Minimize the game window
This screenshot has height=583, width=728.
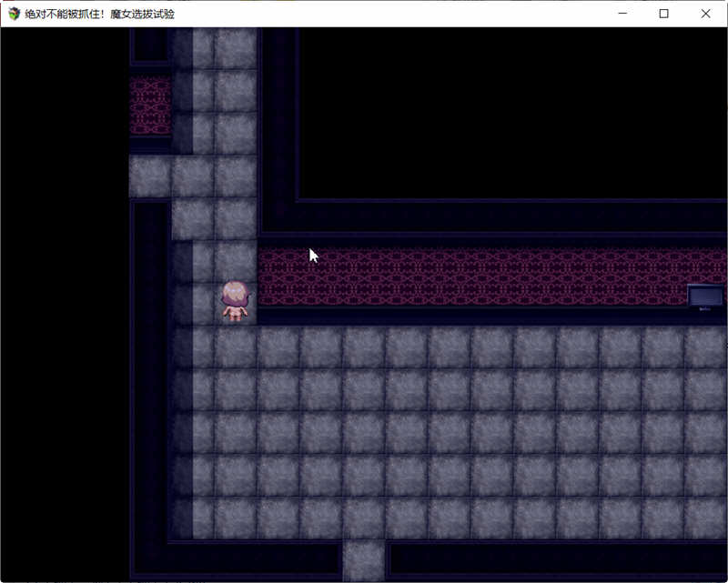(x=622, y=14)
